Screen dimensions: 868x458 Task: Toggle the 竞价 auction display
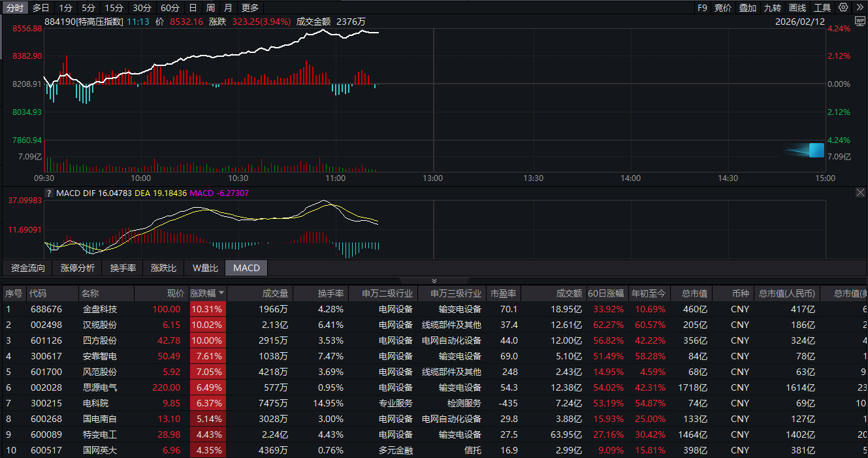coord(723,8)
